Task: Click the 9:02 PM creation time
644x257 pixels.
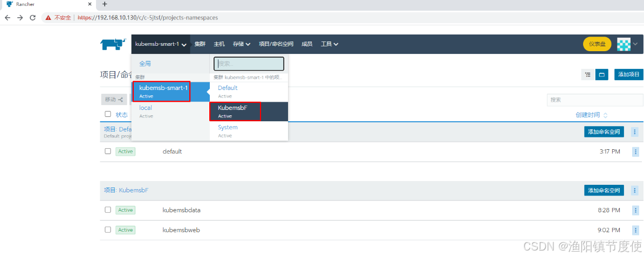Action: point(609,230)
